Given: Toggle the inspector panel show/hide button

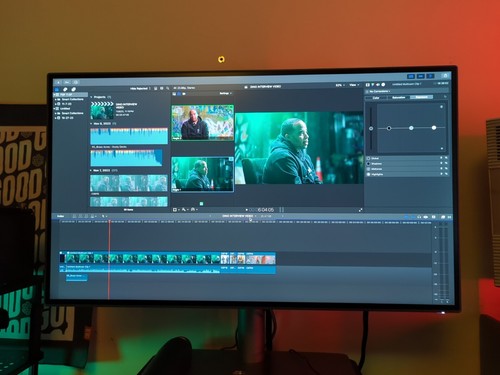Looking at the screenshot, I should 431,76.
